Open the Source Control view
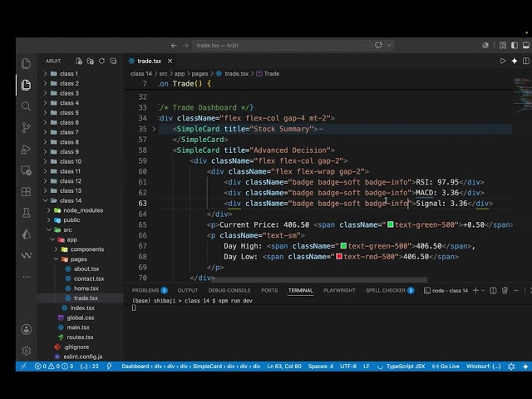The height and width of the screenshot is (399, 532). [26, 127]
